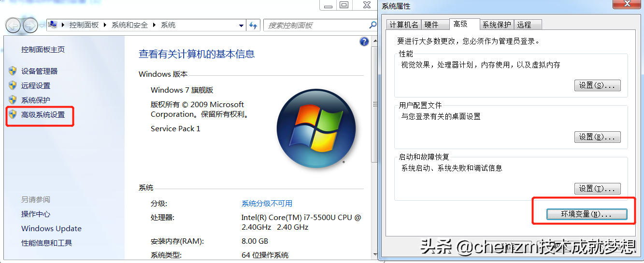This screenshot has height=263, width=644.
Task: Click the address bar refresh arrows icon
Action: click(x=253, y=25)
